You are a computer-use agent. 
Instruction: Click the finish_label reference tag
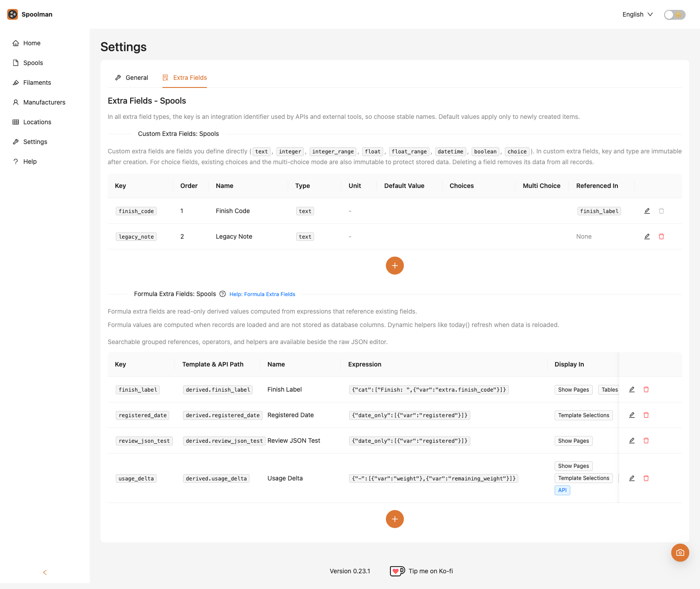(599, 211)
